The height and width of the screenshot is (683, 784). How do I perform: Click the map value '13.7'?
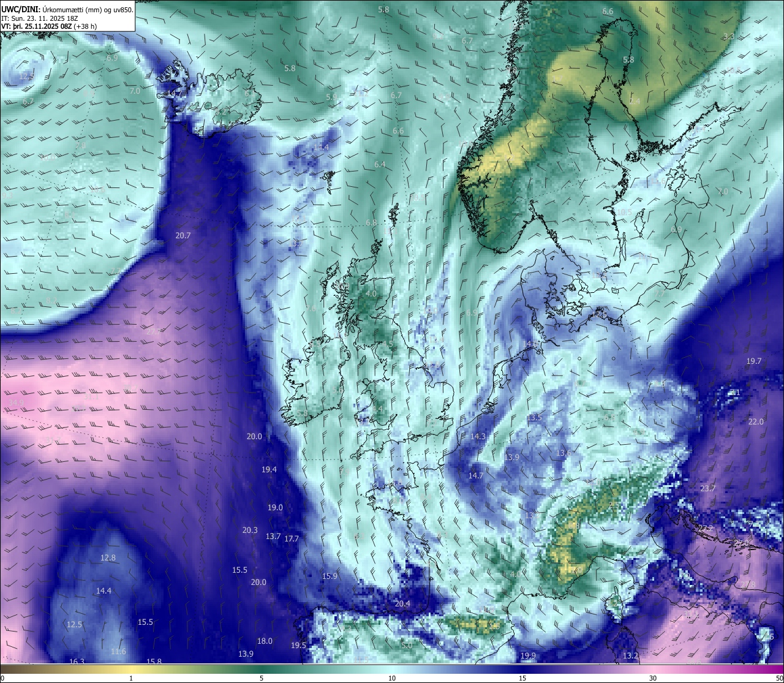pyautogui.click(x=273, y=536)
